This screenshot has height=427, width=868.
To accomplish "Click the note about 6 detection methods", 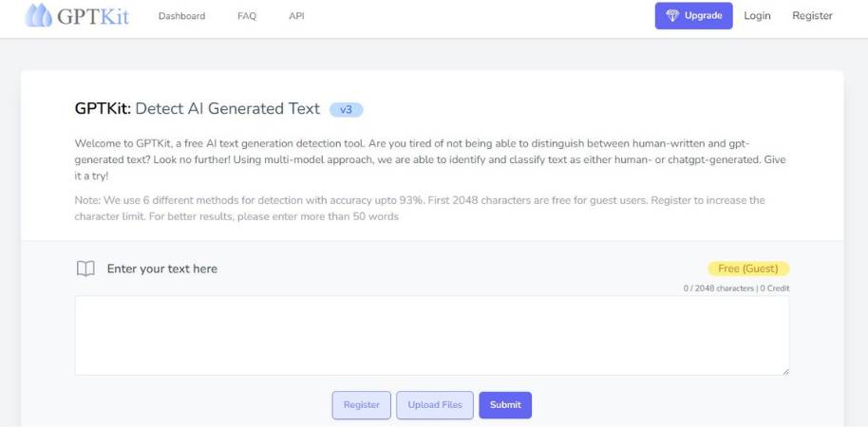I will (419, 208).
